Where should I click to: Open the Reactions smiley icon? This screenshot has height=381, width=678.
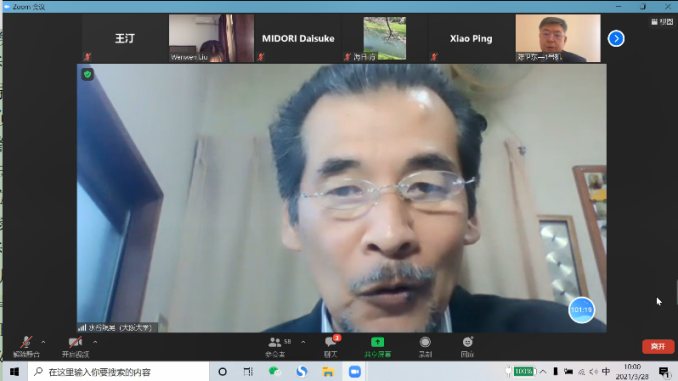467,346
